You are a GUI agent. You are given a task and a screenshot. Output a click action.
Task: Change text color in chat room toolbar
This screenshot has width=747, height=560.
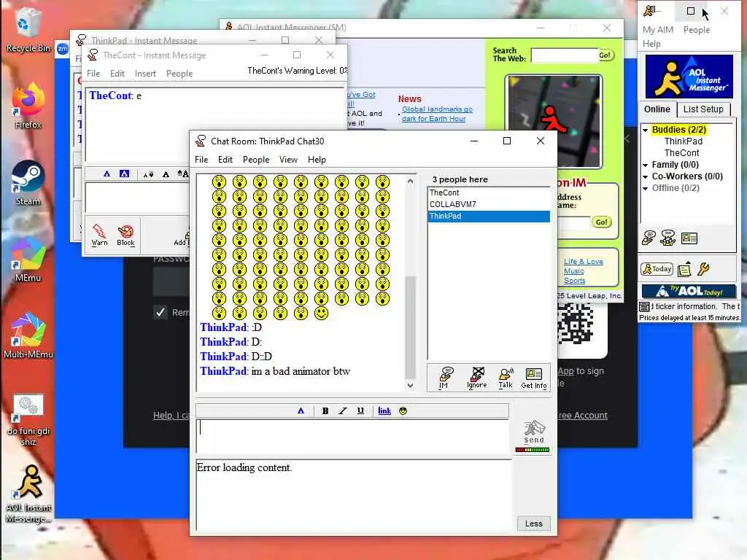(301, 411)
